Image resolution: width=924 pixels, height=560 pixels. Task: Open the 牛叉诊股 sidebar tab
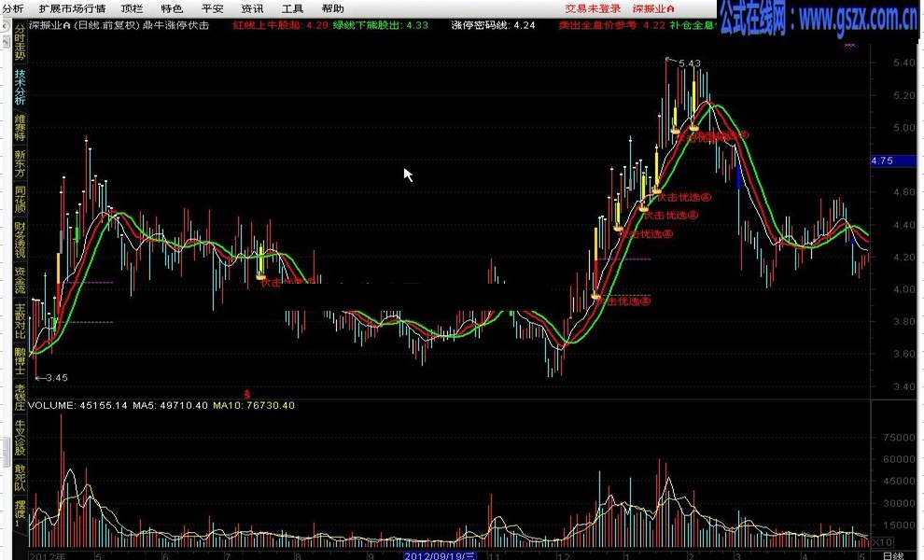click(x=20, y=438)
